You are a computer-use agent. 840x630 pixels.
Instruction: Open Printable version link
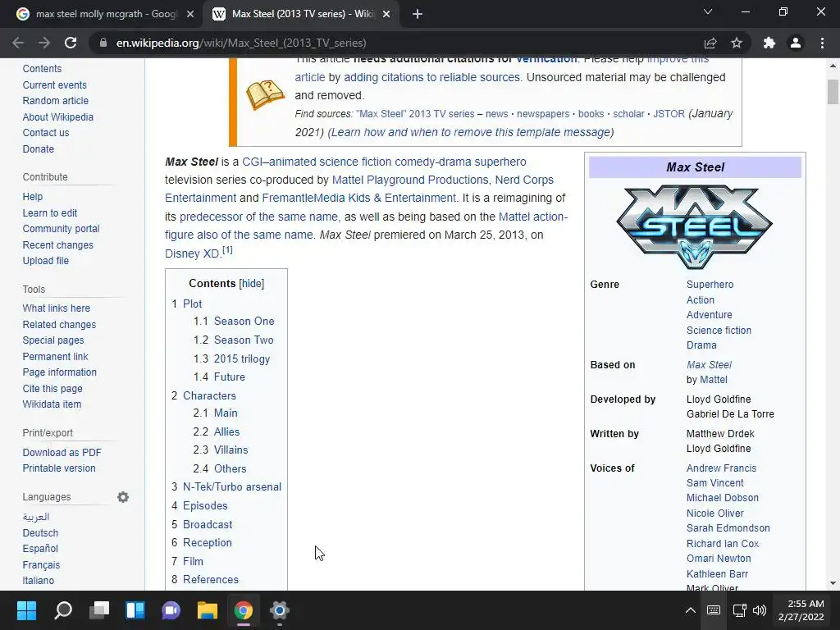tap(59, 468)
